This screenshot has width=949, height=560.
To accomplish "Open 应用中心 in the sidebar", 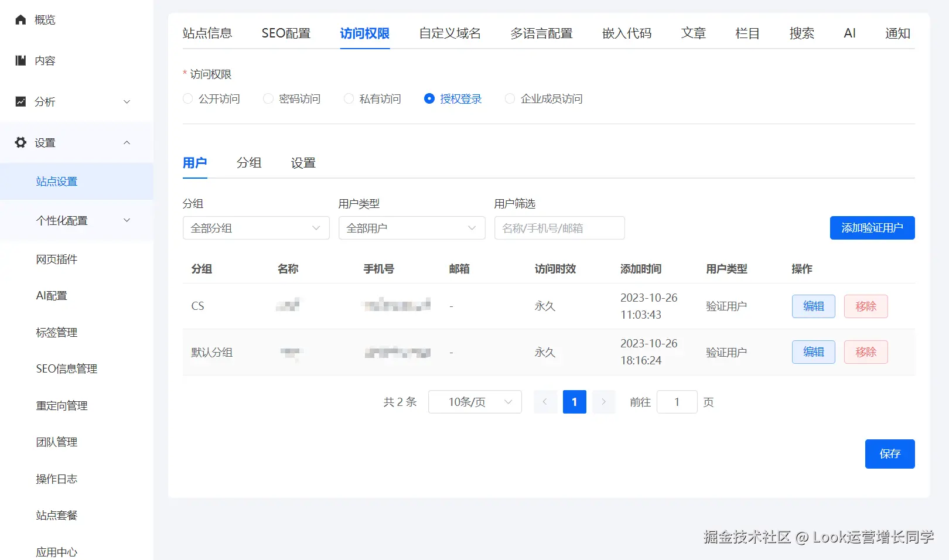I will click(57, 552).
